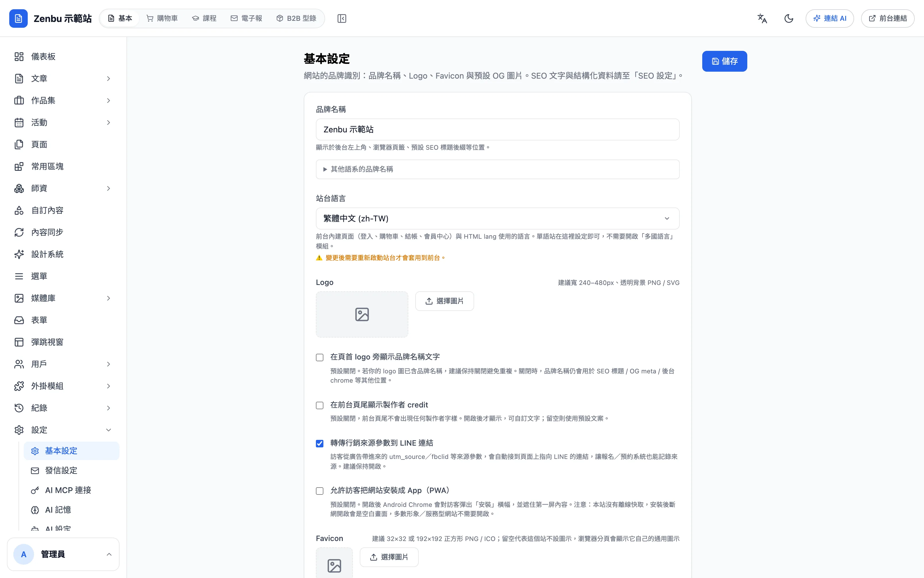
Task: Enable 允許訪客把網站安裝成 App (PWA) checkbox
Action: click(320, 491)
